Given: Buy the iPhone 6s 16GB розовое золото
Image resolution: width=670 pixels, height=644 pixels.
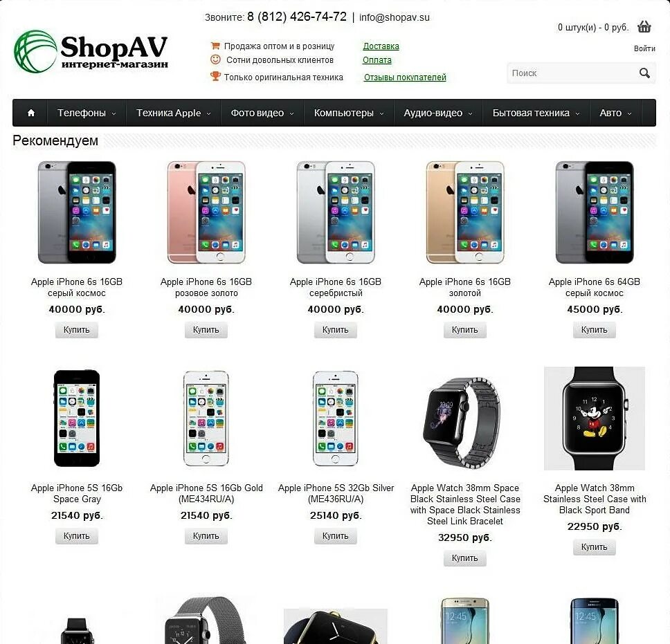Looking at the screenshot, I should [206, 330].
